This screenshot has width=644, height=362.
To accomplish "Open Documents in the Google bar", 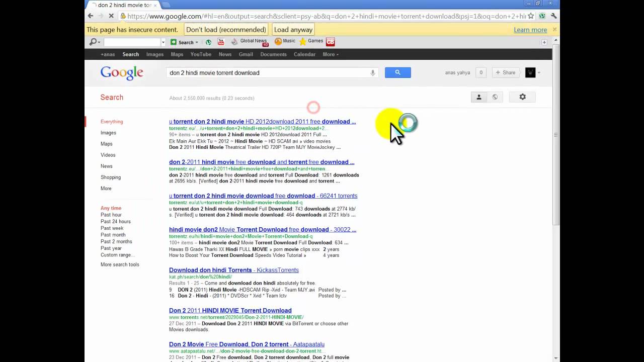I will [x=273, y=54].
